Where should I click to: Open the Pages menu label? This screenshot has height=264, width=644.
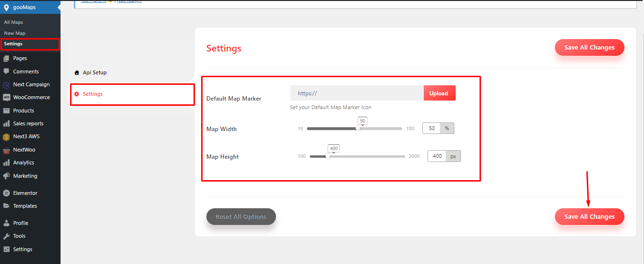coord(20,58)
